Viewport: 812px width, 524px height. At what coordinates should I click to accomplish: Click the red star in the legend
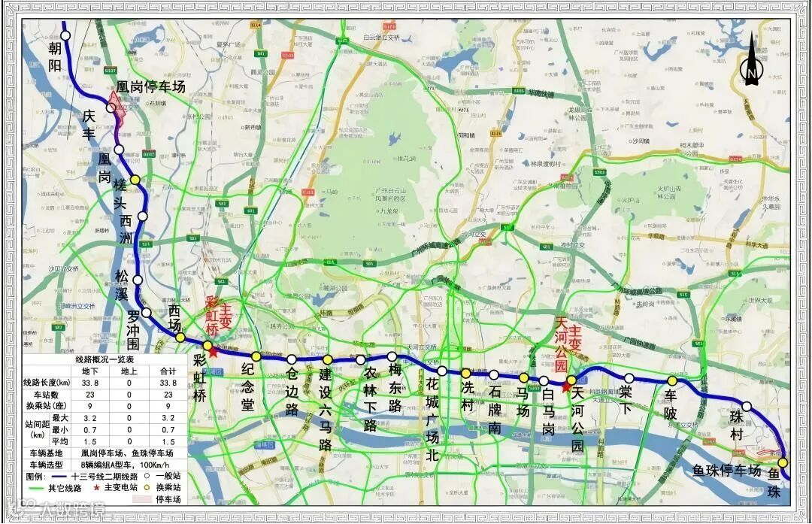point(97,487)
